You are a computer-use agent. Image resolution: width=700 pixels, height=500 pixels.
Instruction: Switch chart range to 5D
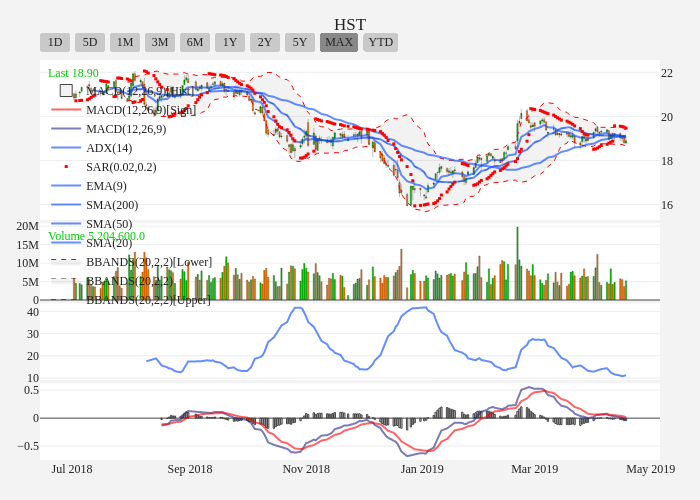pos(90,42)
